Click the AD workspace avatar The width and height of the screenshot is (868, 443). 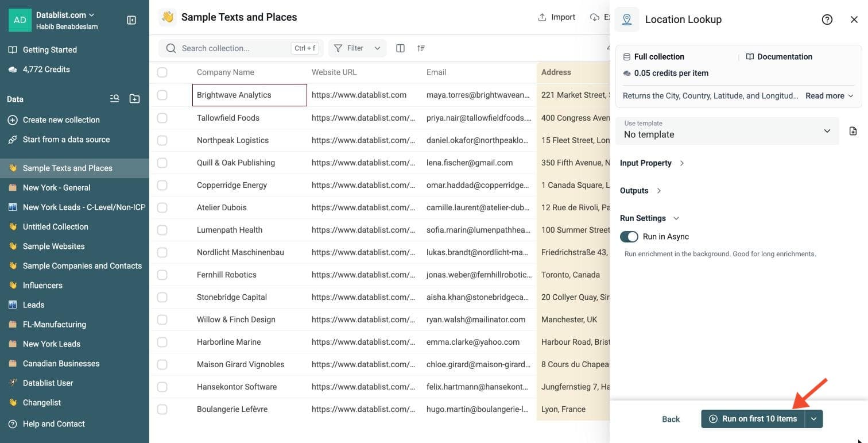[20, 20]
